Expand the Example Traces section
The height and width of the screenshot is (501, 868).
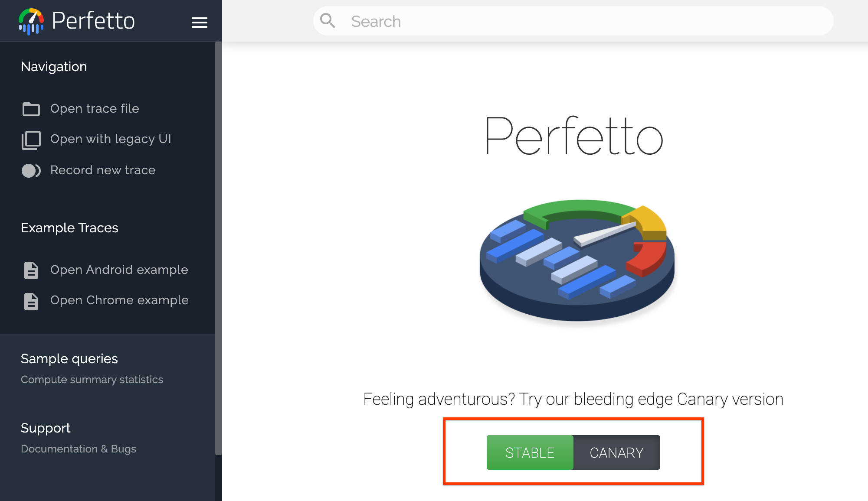tap(69, 228)
